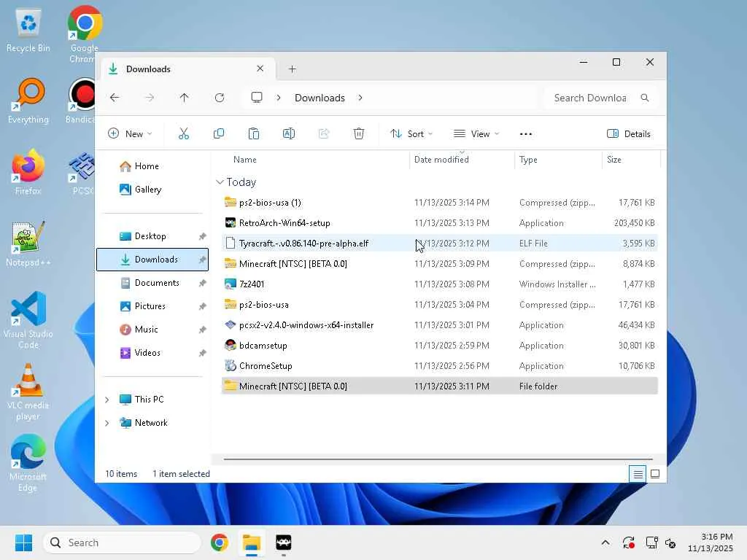747x560 pixels.
Task: Switch to details list view icon
Action: tap(638, 474)
